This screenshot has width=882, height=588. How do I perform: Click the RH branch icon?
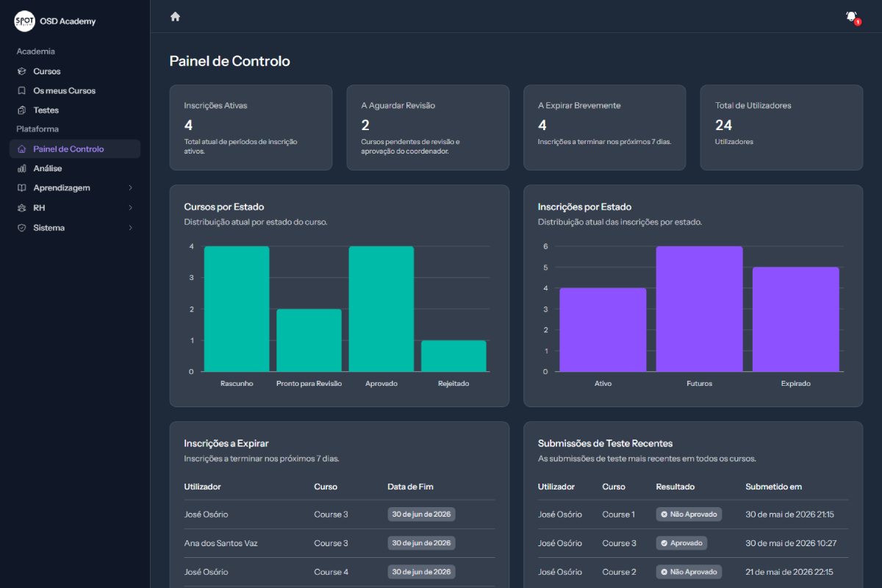[x=22, y=208]
